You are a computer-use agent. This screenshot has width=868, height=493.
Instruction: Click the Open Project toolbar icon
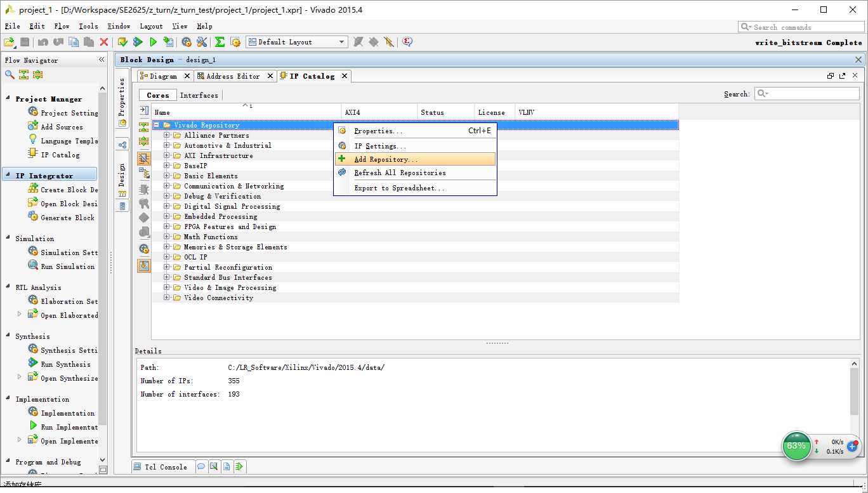10,42
